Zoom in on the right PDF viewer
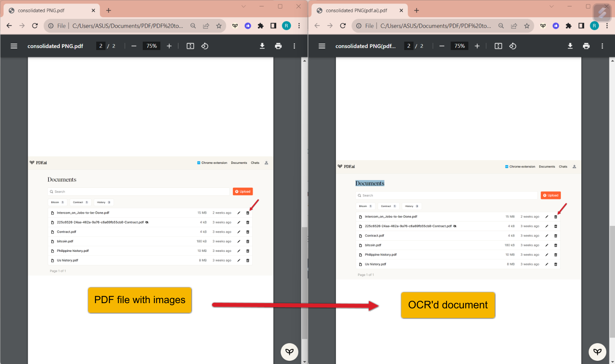Screen dimensions: 615x364 click(x=477, y=46)
